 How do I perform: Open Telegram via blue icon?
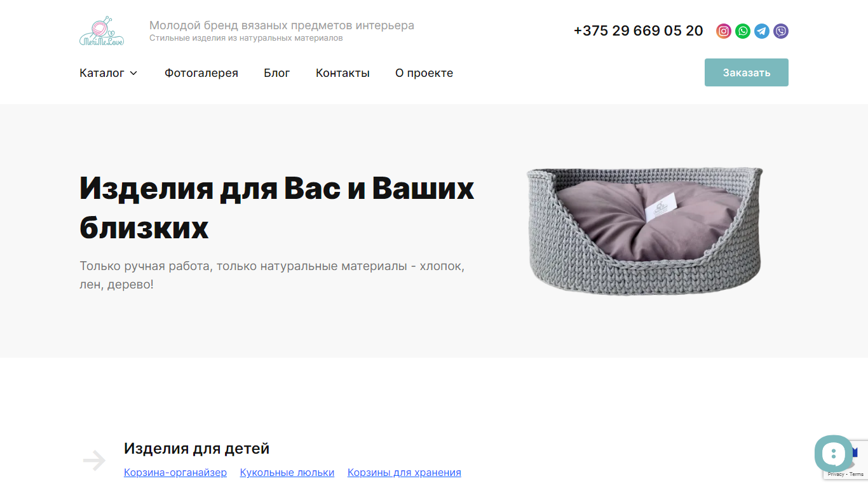(762, 31)
